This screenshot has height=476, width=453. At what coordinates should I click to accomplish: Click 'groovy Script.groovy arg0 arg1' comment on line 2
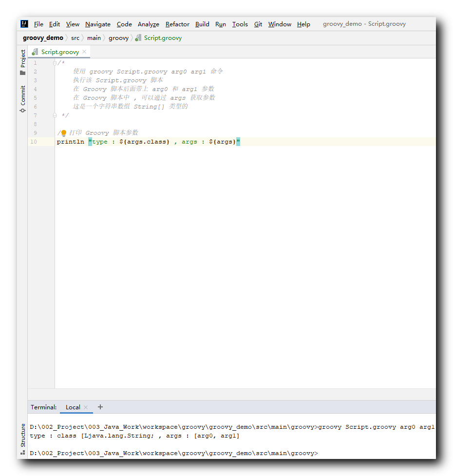(148, 72)
